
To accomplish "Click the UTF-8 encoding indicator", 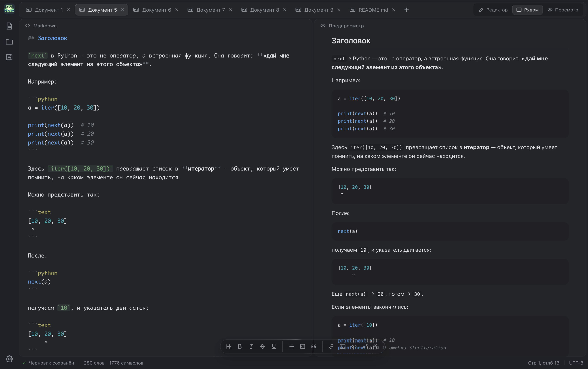I will tap(576, 363).
